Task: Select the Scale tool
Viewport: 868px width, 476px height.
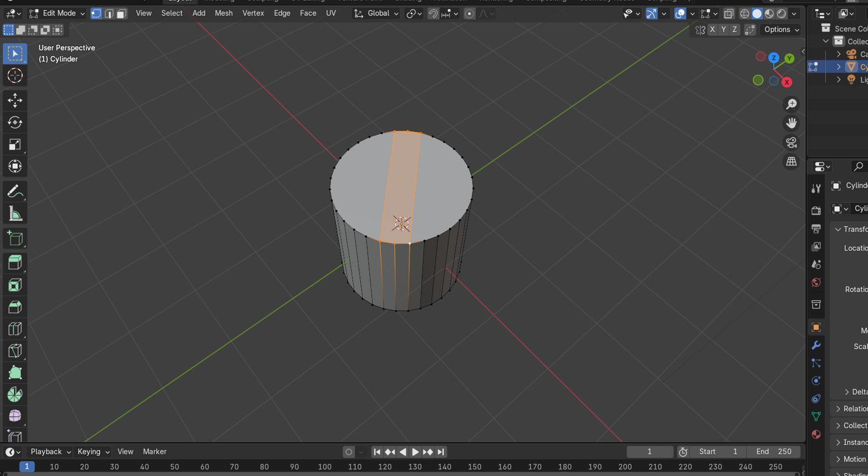Action: pyautogui.click(x=15, y=145)
